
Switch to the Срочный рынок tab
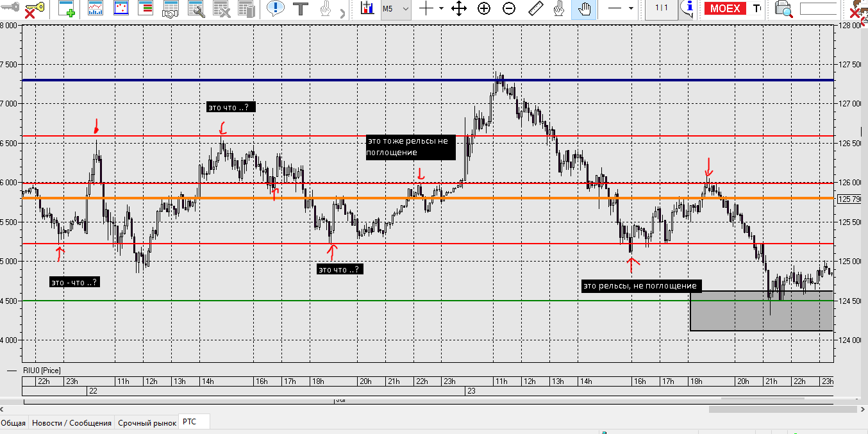click(x=147, y=422)
